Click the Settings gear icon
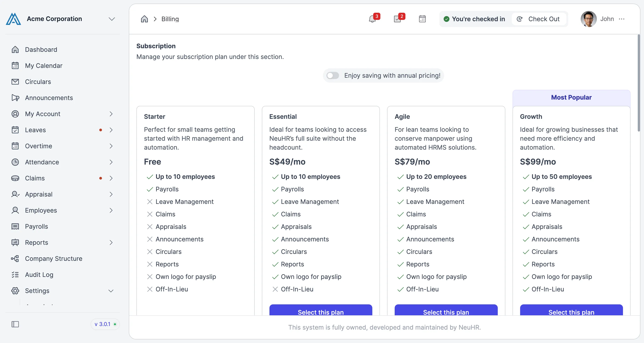This screenshot has height=343, width=644. (15, 291)
